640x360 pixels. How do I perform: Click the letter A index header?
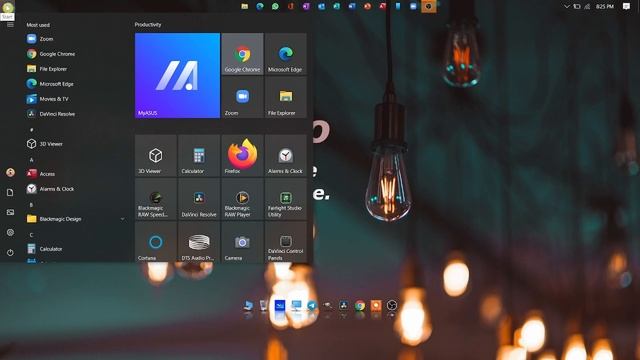pos(31,160)
